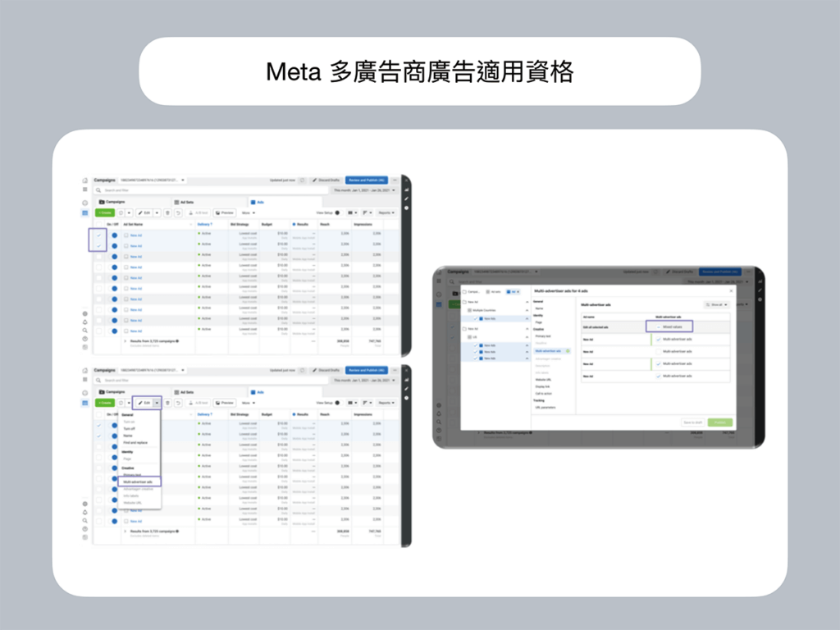Click undo arrow icon in upper screenshot toolbar
Image resolution: width=840 pixels, height=630 pixels.
coord(178,212)
